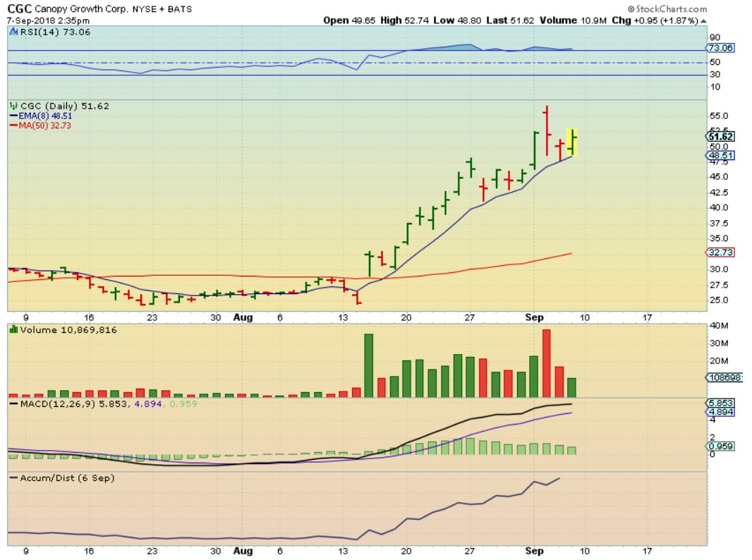This screenshot has width=752, height=560.
Task: Click the 90 level on RSI axis
Action: (x=715, y=37)
